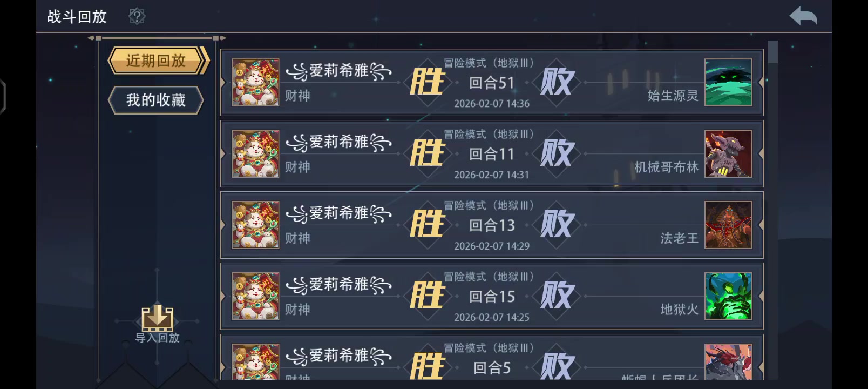Image resolution: width=868 pixels, height=389 pixels.
Task: Switch to the 我的收藏 tab
Action: pos(156,100)
